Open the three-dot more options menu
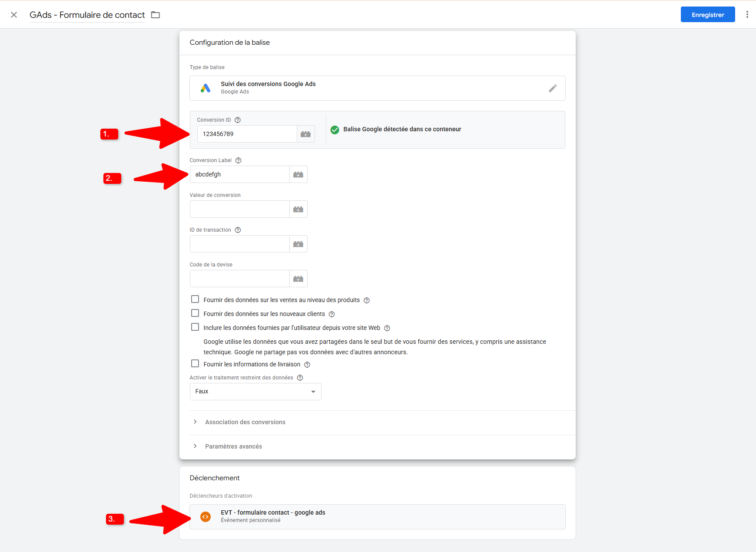The width and height of the screenshot is (756, 552). click(x=747, y=14)
